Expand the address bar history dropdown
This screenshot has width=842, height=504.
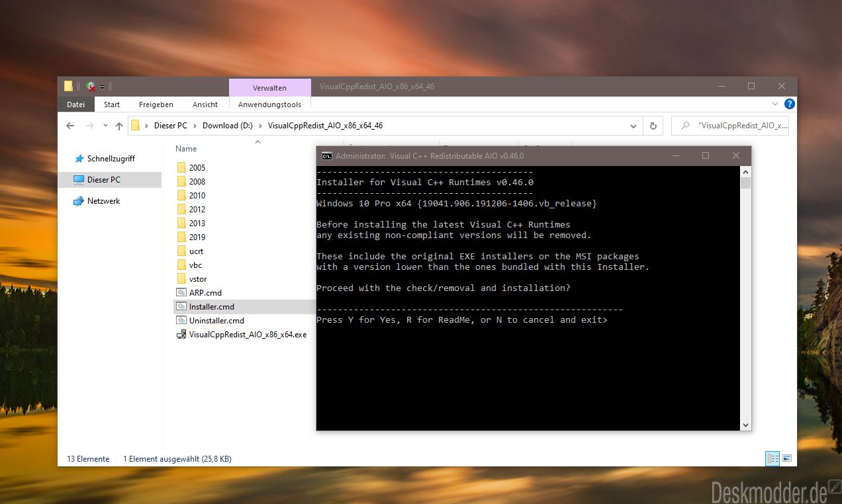tap(633, 126)
